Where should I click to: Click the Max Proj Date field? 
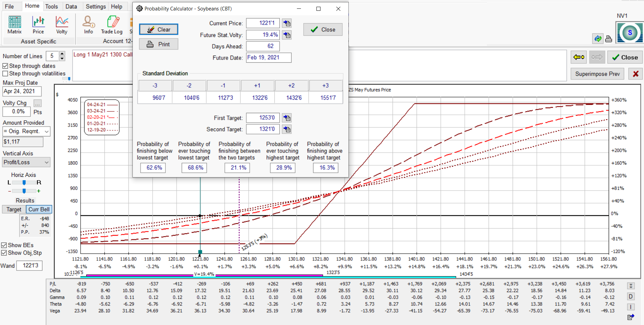22,91
